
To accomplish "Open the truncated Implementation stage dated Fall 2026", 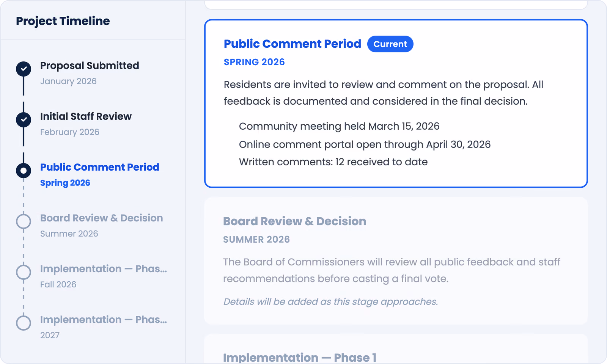I will pos(104,269).
